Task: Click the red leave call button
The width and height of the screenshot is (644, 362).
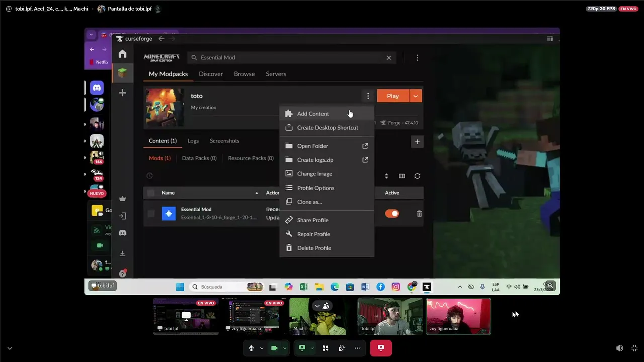Action: tap(381, 348)
